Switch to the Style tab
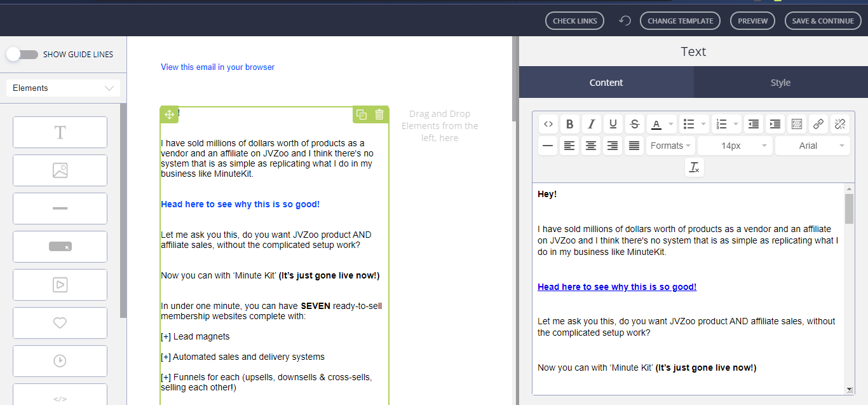 click(x=780, y=83)
